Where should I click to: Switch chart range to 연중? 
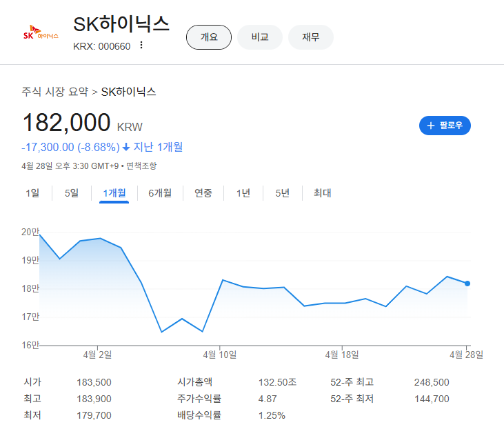click(203, 193)
